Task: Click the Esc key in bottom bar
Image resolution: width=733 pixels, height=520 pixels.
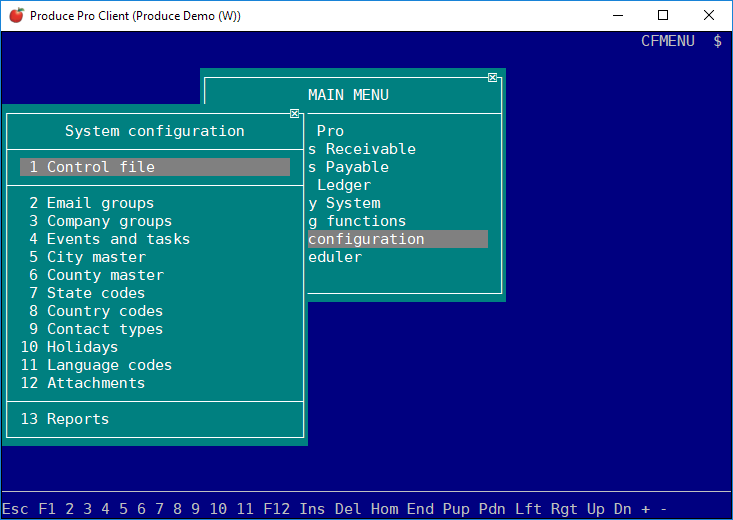Action: click(x=15, y=509)
